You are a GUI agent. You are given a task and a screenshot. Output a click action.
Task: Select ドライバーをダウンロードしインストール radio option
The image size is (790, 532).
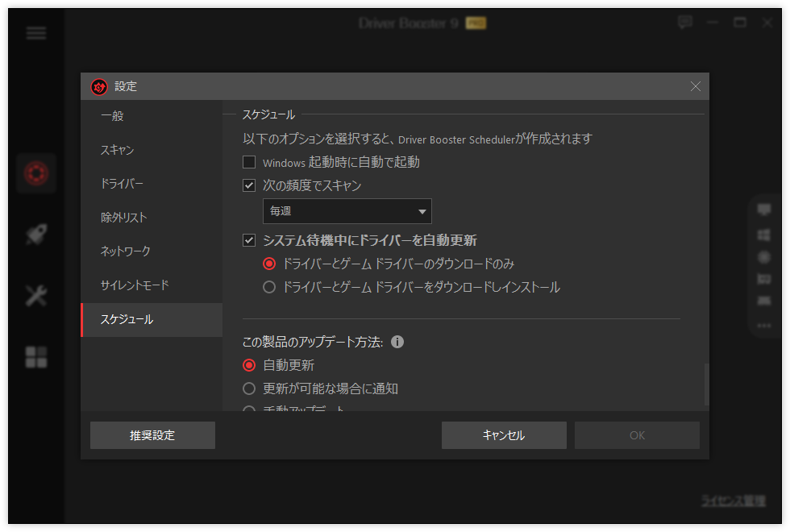click(x=269, y=287)
